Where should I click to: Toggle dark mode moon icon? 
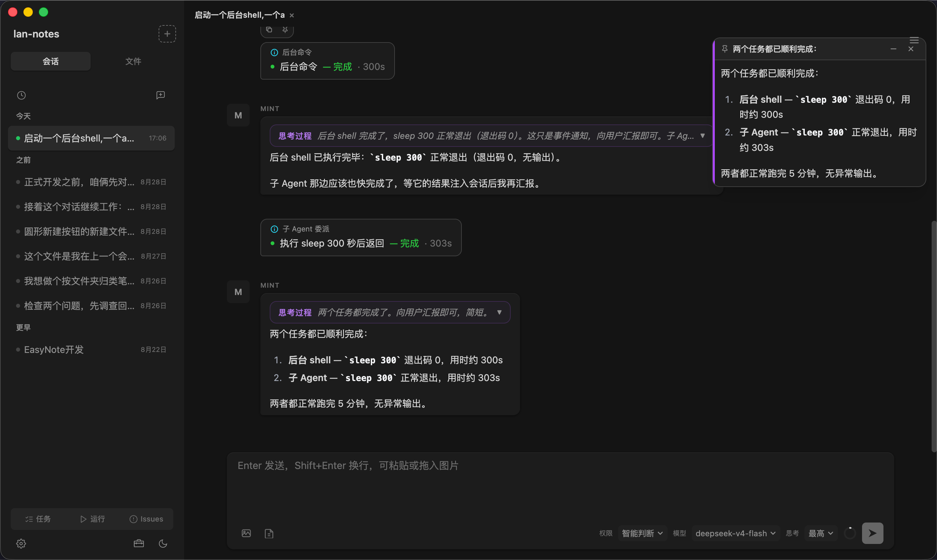[x=163, y=543]
